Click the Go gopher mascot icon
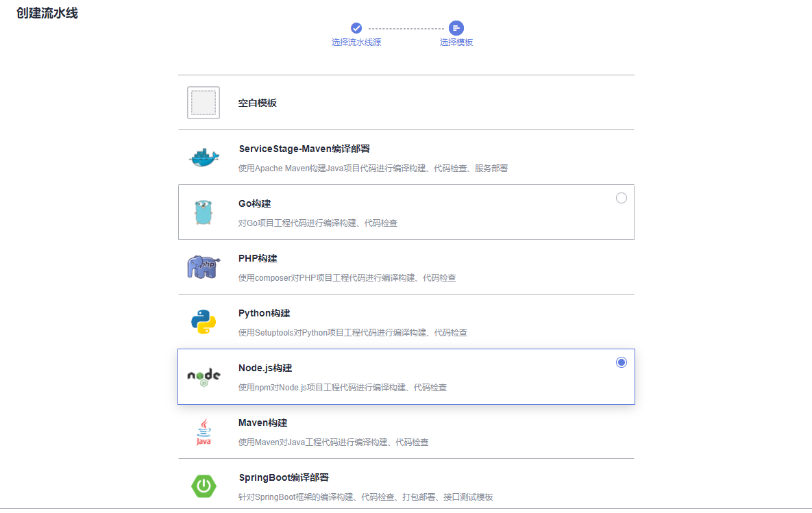Screen dimensions: 812x513 coord(204,212)
